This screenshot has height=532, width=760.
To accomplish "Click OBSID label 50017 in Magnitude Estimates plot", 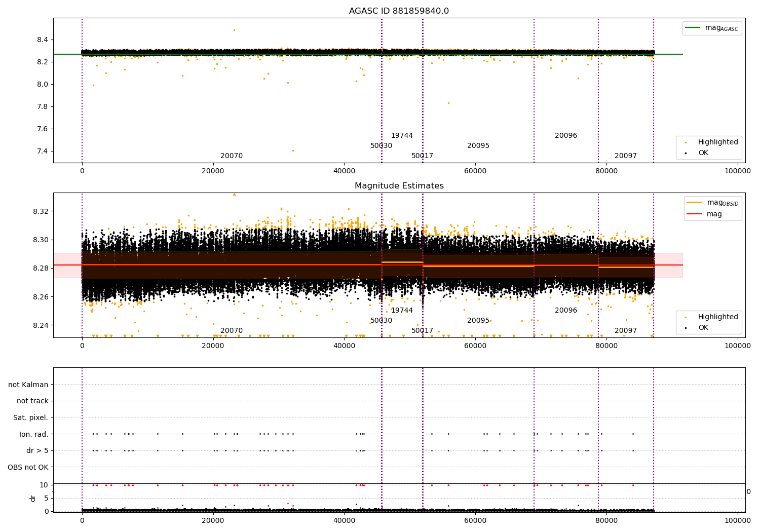I will tap(422, 331).
